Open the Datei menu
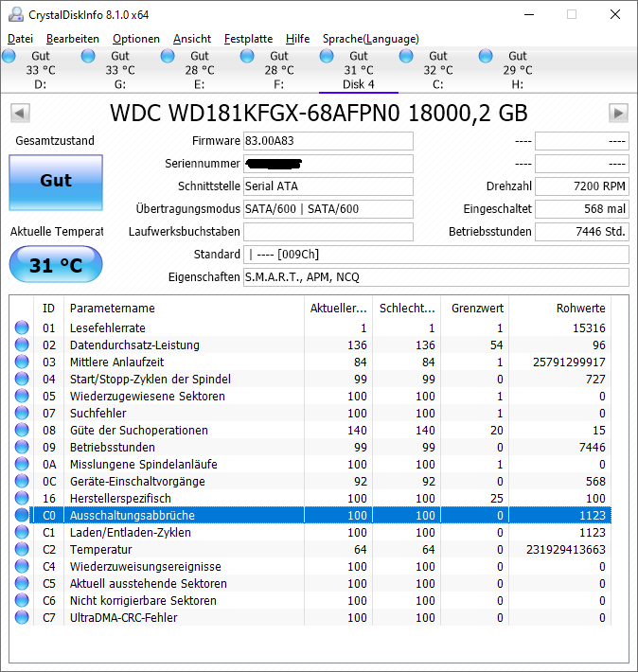Screen dimensions: 638x672 pos(20,39)
